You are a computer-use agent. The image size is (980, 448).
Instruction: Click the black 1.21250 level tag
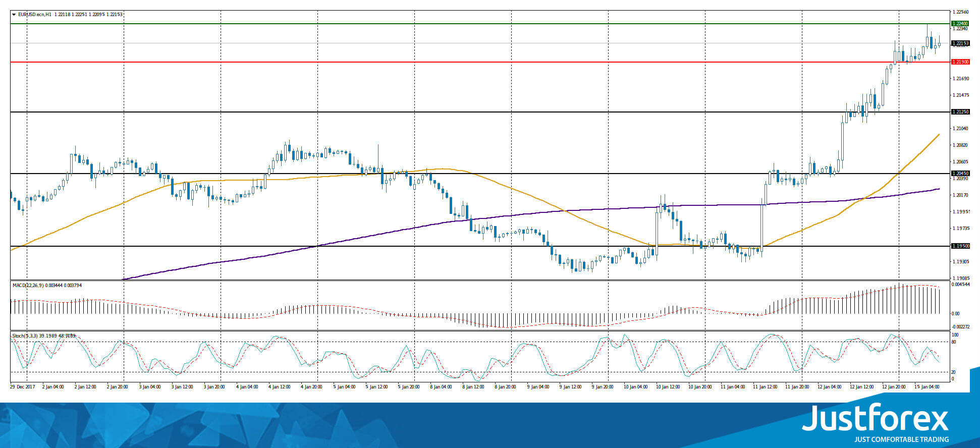960,112
